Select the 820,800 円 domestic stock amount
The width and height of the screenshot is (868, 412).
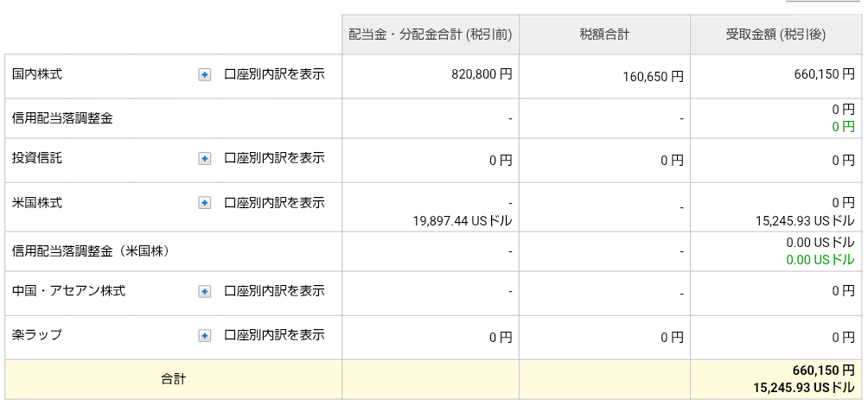pyautogui.click(x=482, y=75)
